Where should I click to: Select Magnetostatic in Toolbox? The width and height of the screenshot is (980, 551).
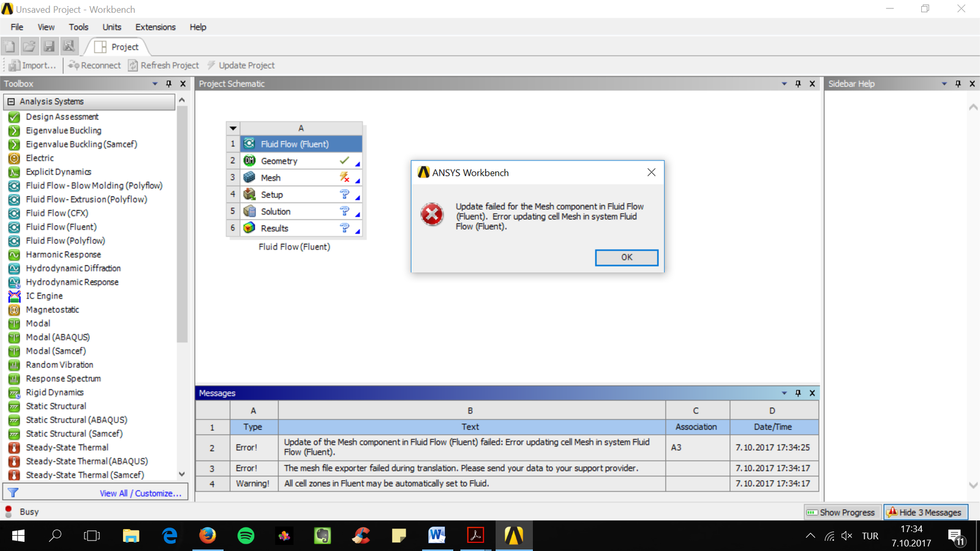tap(52, 310)
